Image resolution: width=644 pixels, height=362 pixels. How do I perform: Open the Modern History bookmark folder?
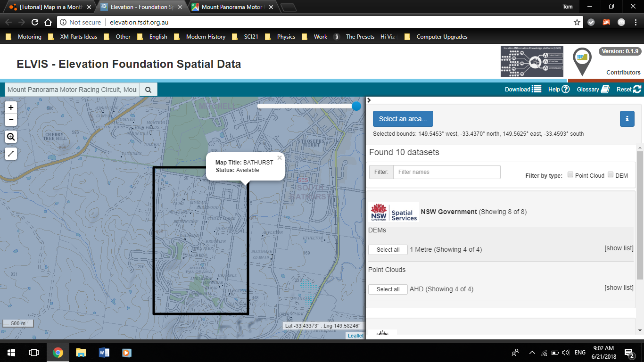200,37
